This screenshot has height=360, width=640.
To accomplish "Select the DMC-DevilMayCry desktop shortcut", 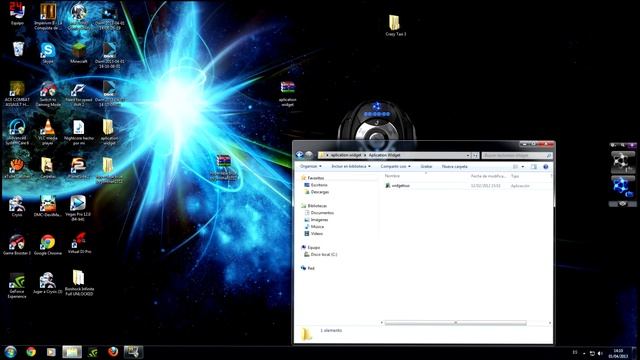I will [48, 206].
